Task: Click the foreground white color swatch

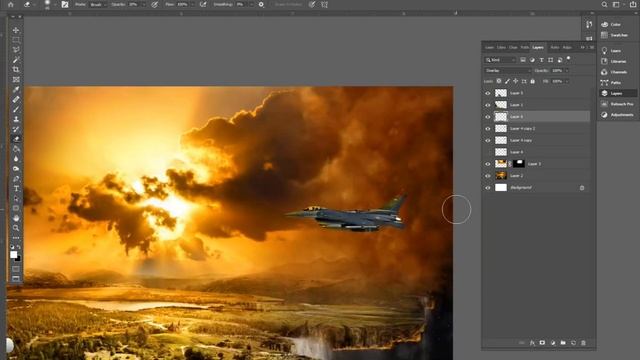Action: [x=13, y=255]
